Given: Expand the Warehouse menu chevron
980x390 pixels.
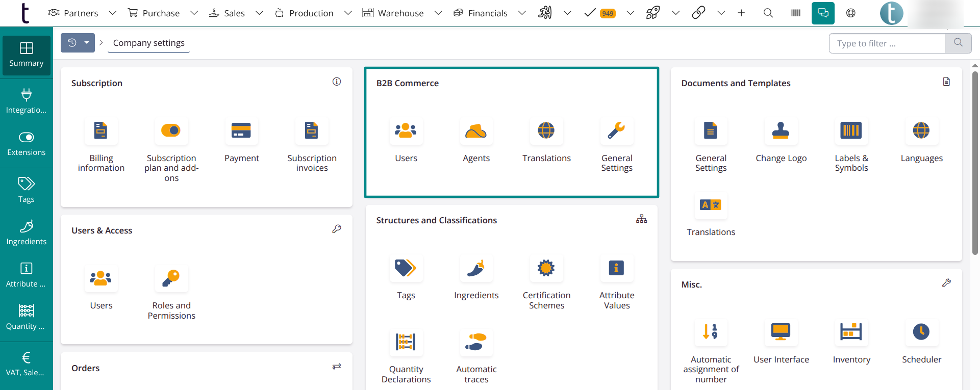Looking at the screenshot, I should 438,13.
